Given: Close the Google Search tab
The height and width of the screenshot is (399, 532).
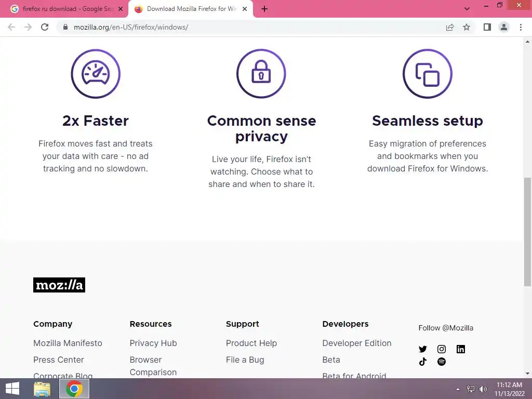Looking at the screenshot, I should click(121, 9).
